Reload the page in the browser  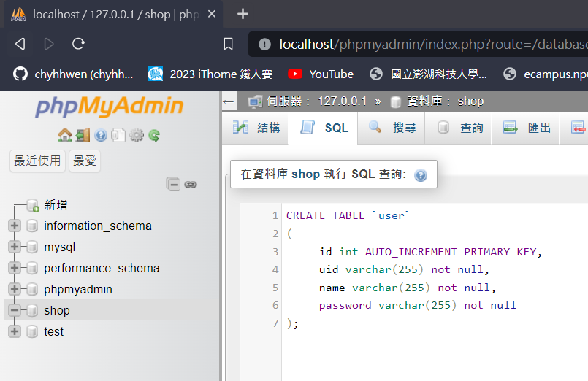click(78, 44)
